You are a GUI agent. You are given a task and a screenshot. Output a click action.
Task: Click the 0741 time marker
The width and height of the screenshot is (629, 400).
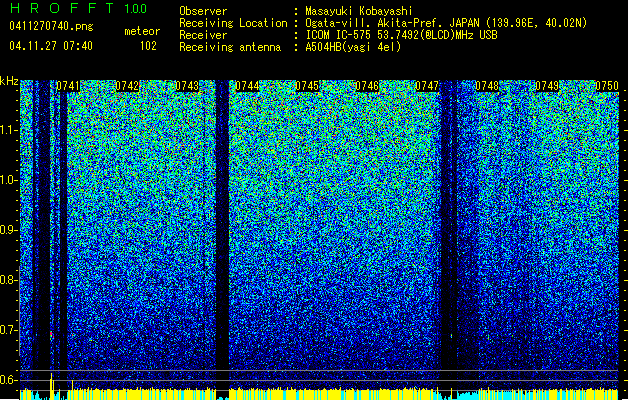[68, 86]
